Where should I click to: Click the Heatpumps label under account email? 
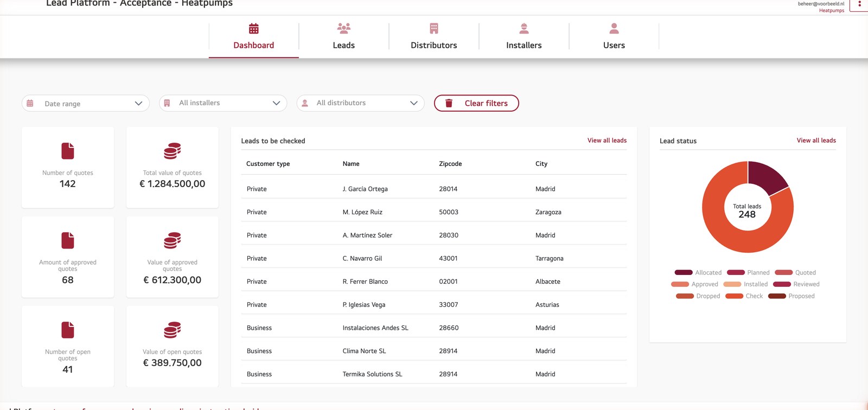pos(832,10)
